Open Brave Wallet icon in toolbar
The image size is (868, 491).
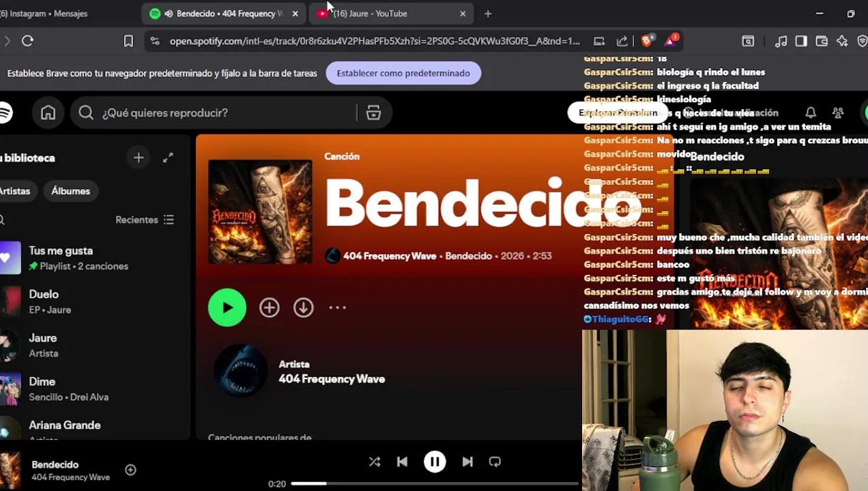click(x=822, y=41)
